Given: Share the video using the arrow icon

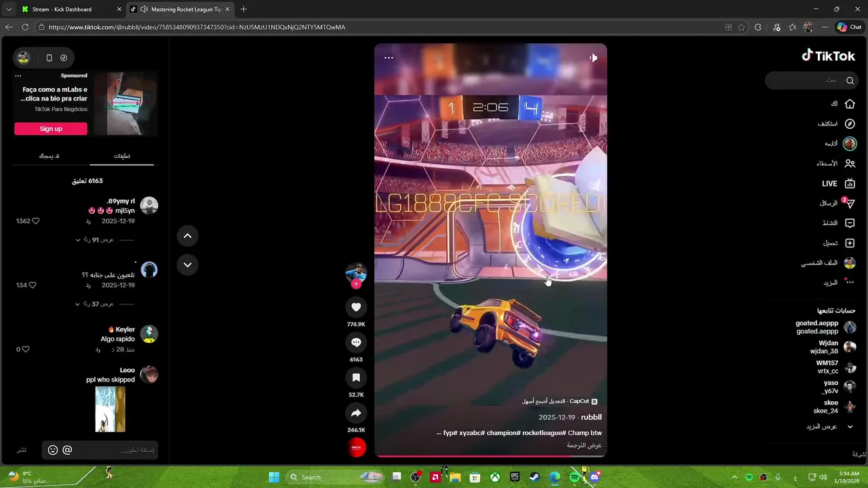Looking at the screenshot, I should (356, 413).
